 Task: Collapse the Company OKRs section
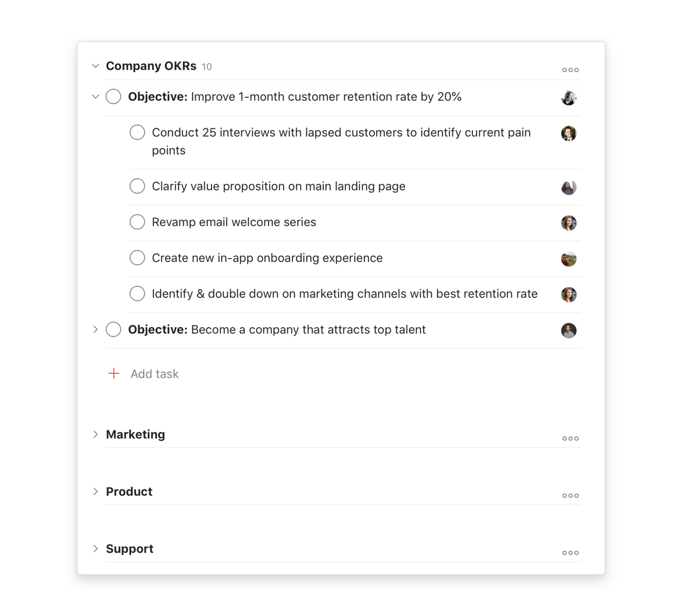(96, 66)
